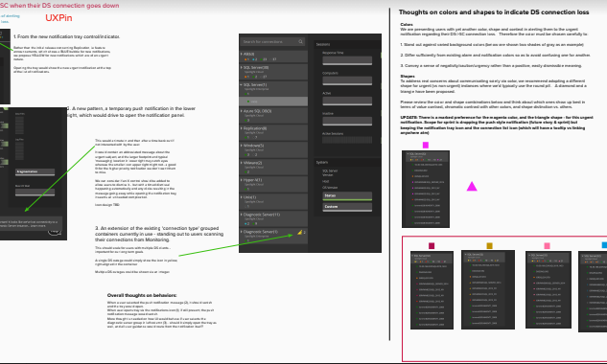Expand the Azure SQL DB(3) group
Viewport: 607px width, 364px height.
pyautogui.click(x=273, y=115)
